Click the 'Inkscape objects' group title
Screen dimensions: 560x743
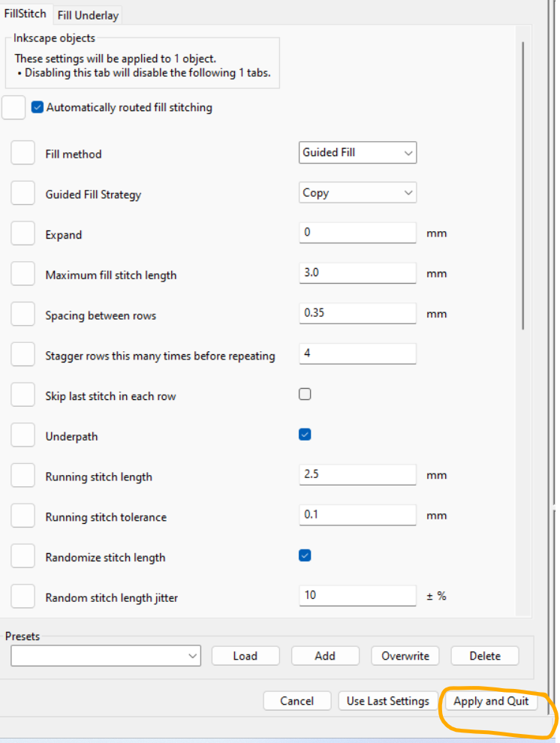tap(54, 38)
